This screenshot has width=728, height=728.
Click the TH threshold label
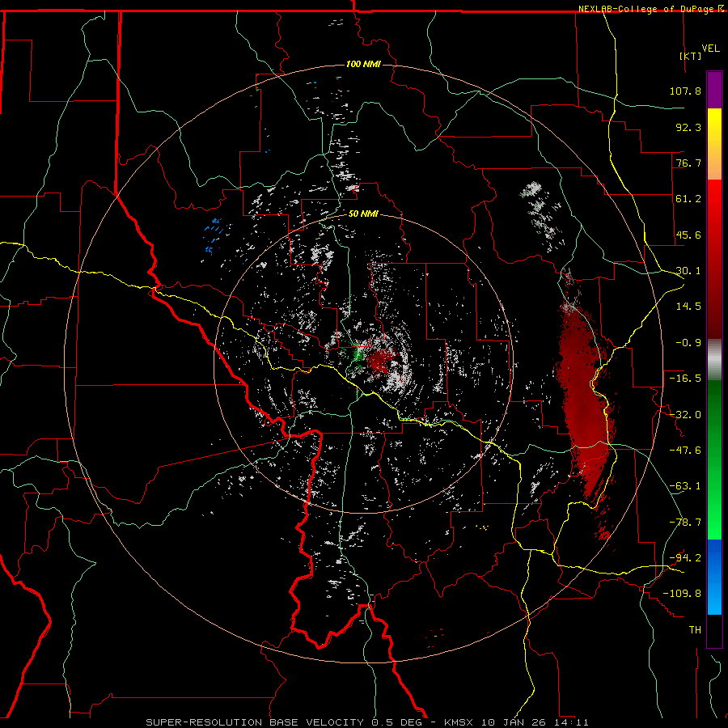[695, 630]
